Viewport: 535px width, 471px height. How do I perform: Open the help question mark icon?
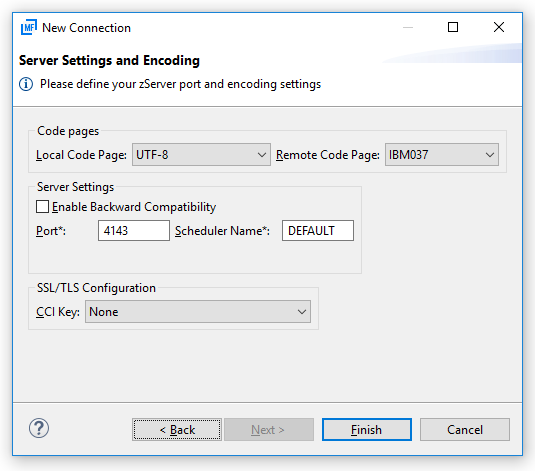coord(39,428)
